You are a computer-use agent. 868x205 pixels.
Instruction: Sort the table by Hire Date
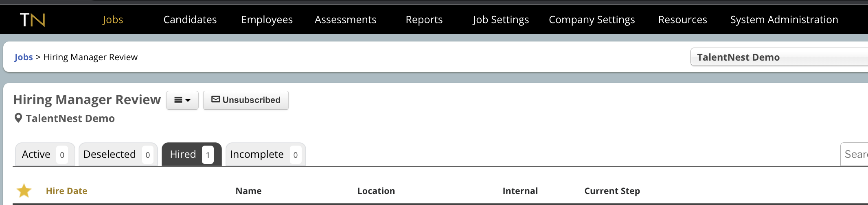[x=67, y=191]
